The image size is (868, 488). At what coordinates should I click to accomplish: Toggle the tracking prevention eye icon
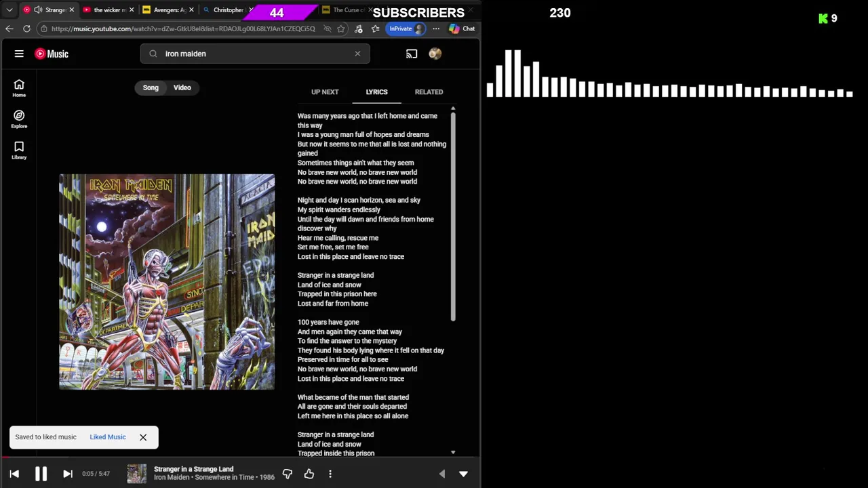pos(327,28)
